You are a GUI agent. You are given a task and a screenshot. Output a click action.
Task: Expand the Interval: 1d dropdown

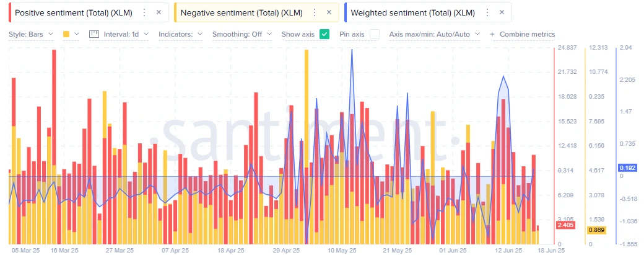pyautogui.click(x=126, y=35)
